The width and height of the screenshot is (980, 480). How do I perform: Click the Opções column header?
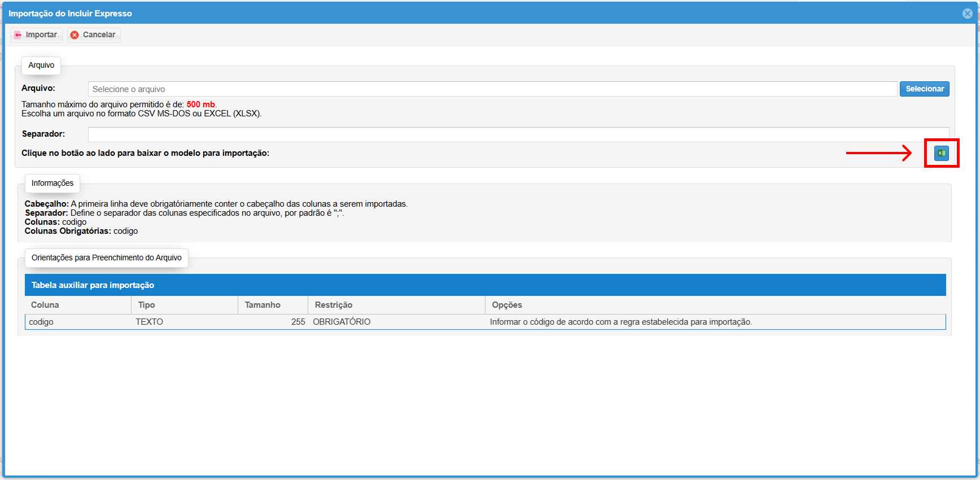507,305
